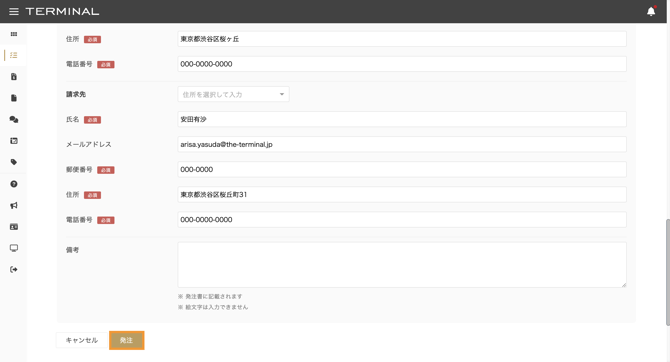The height and width of the screenshot is (362, 670).
Task: Click the 備考 label
Action: coord(72,250)
